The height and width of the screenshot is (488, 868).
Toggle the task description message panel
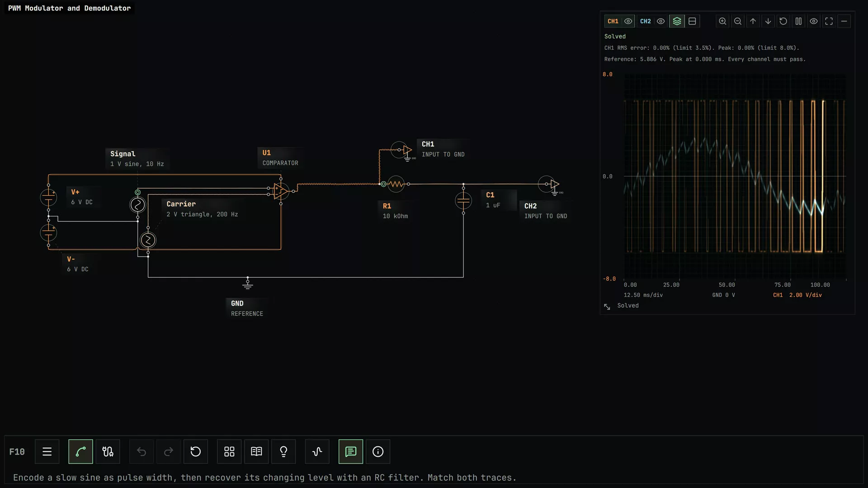[351, 451]
